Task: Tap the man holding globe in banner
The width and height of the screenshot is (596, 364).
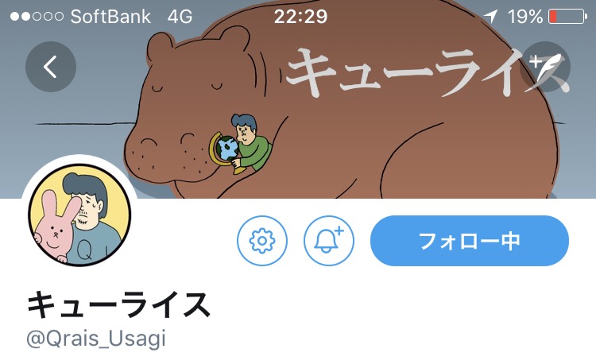Action: tap(242, 144)
